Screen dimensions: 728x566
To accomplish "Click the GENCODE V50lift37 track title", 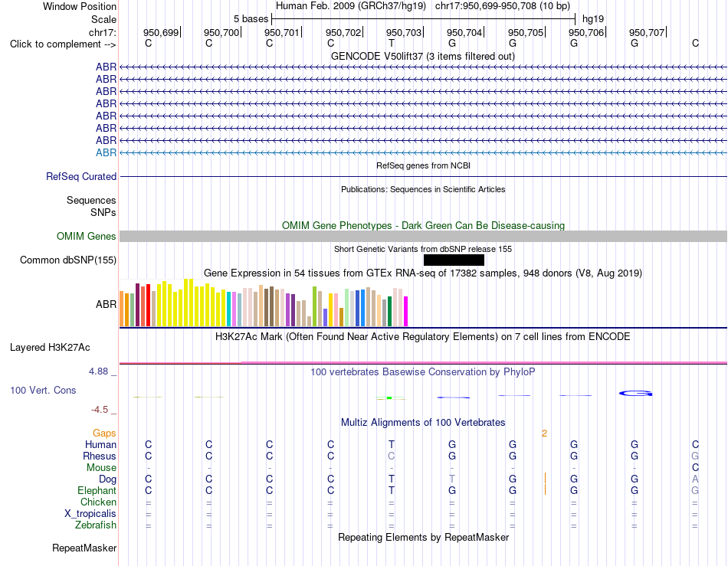I will (422, 56).
